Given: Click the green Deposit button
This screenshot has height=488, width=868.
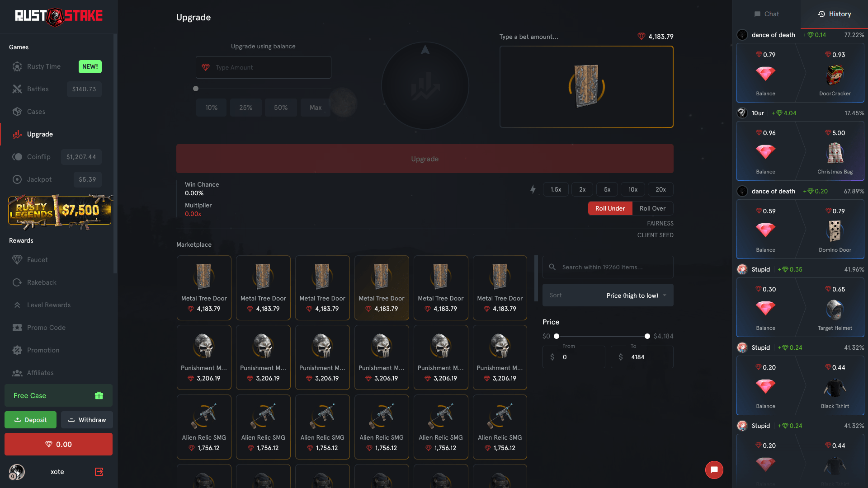Looking at the screenshot, I should pyautogui.click(x=30, y=420).
